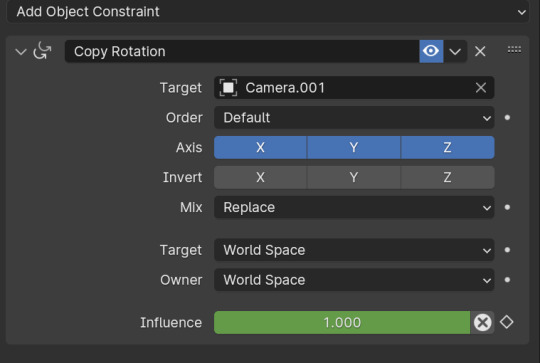This screenshot has width=540, height=363.
Task: Animate Mix property dot
Action: 507,207
